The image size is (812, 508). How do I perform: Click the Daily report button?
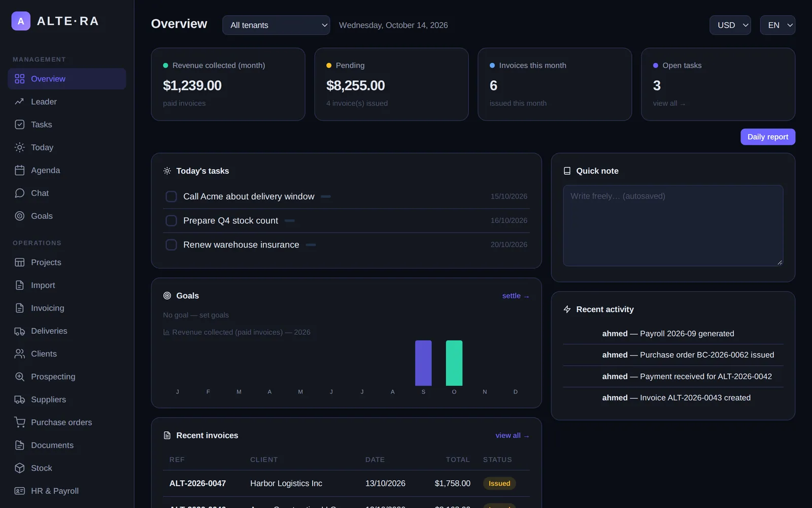[767, 137]
